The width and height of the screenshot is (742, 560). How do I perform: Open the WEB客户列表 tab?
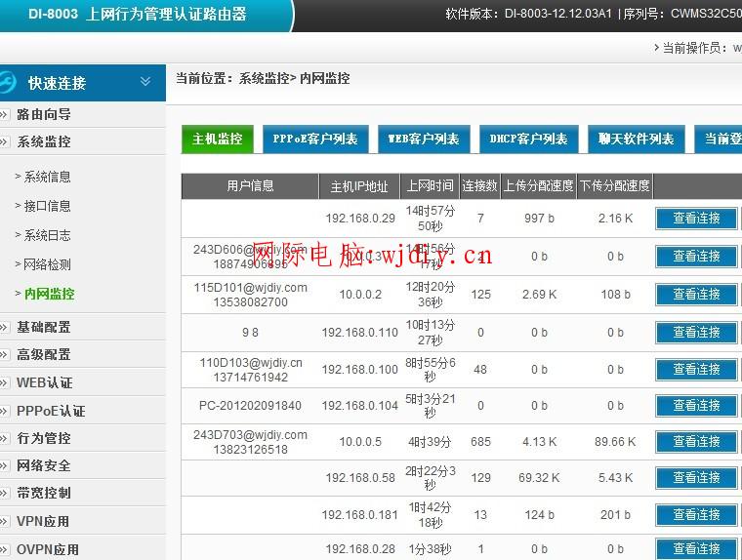pos(424,140)
